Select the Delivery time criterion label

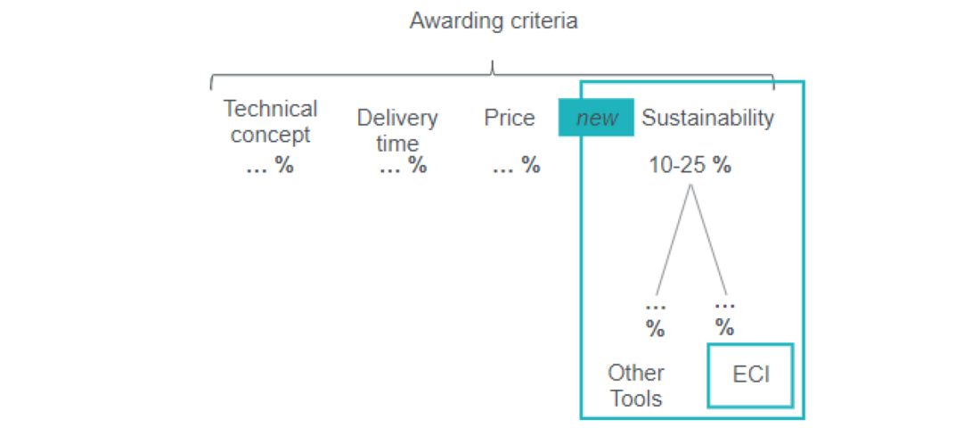[397, 130]
